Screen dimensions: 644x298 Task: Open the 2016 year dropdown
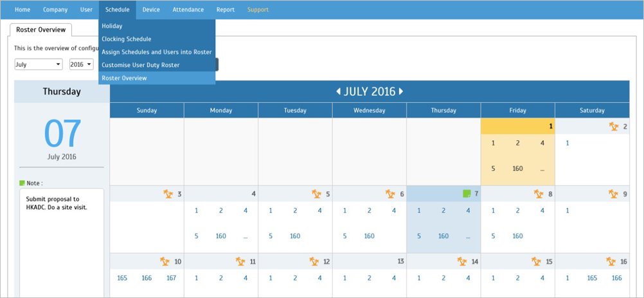click(82, 64)
